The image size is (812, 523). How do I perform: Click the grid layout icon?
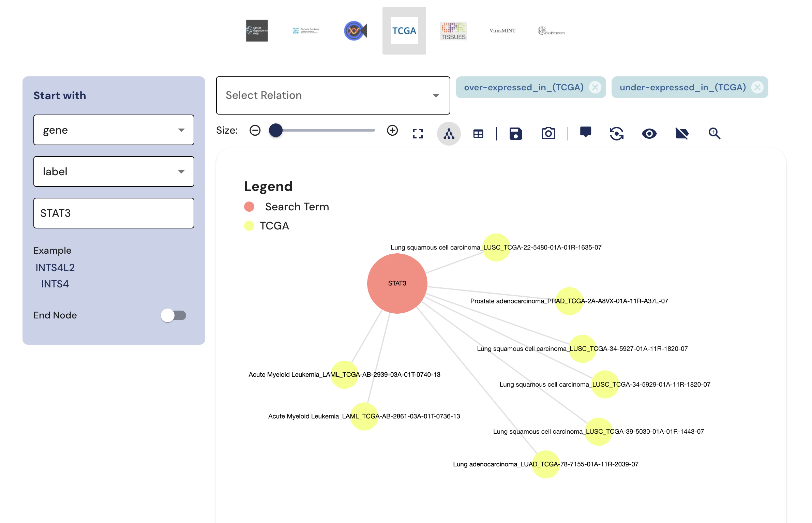(478, 132)
